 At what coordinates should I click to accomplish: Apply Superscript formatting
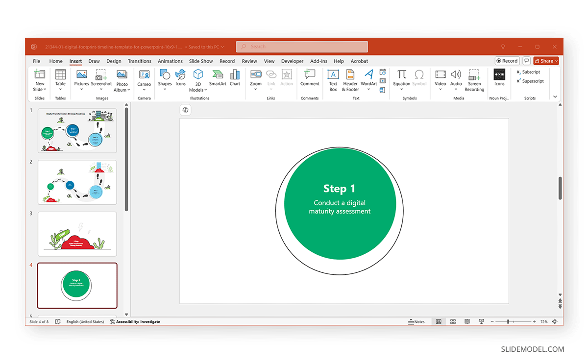tap(530, 81)
